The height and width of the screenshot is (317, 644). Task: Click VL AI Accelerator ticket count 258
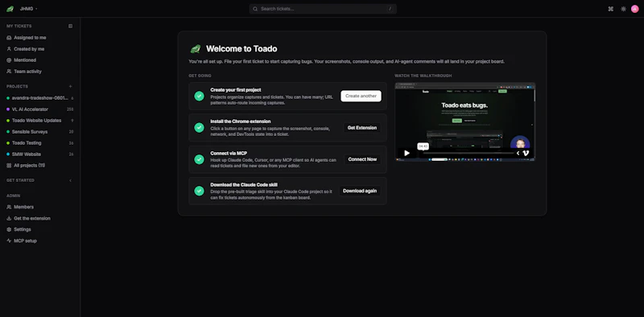click(x=70, y=109)
